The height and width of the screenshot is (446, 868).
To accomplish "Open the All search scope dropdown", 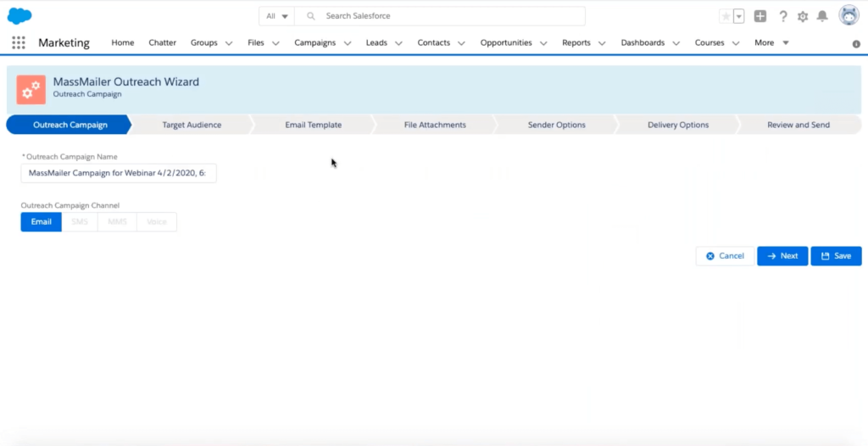I will click(x=276, y=16).
